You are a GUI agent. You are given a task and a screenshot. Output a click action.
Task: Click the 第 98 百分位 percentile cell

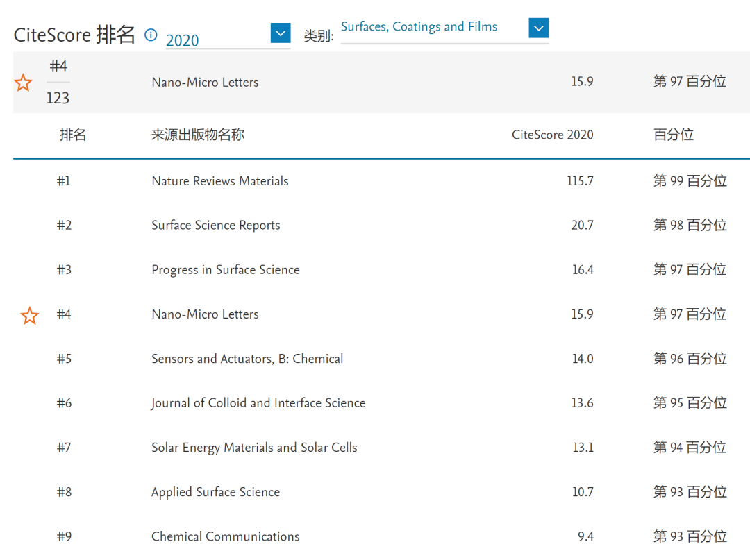(690, 225)
